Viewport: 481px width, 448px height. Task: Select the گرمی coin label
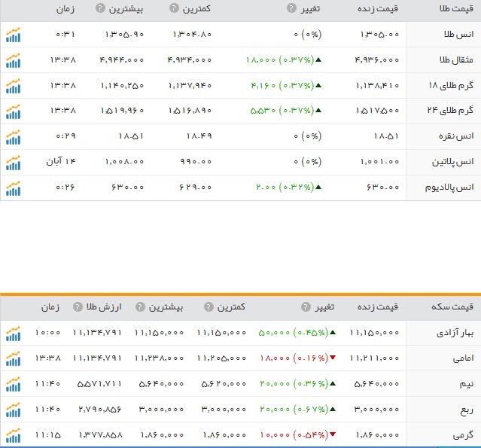pyautogui.click(x=463, y=435)
